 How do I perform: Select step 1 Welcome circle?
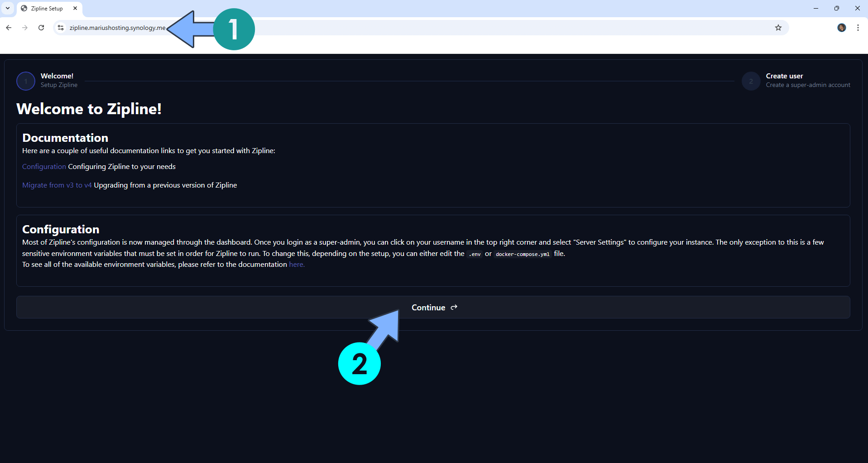click(x=26, y=81)
